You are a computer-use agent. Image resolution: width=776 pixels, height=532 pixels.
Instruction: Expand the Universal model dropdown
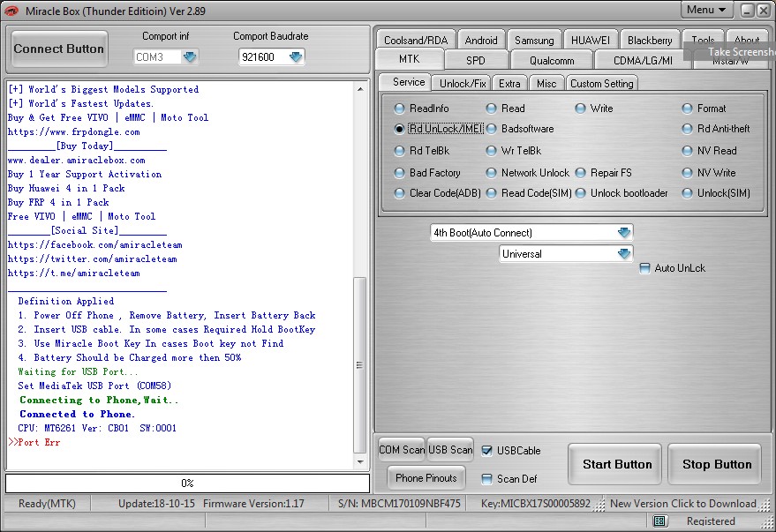[624, 253]
